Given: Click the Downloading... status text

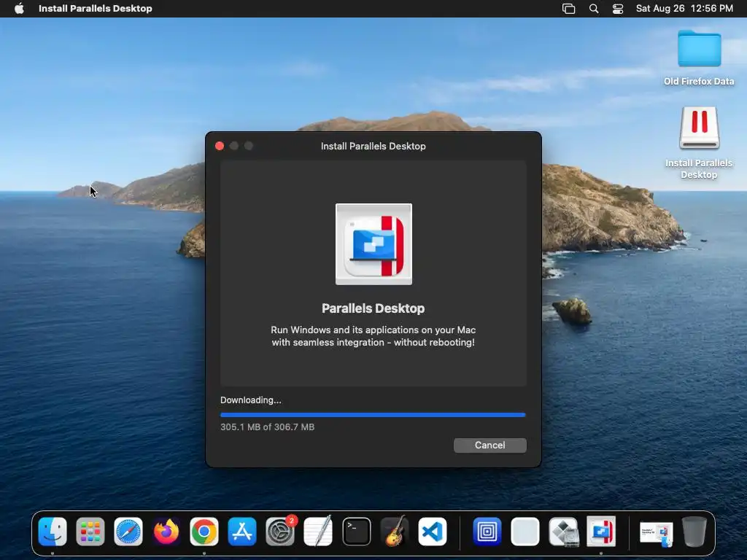Looking at the screenshot, I should (x=251, y=400).
